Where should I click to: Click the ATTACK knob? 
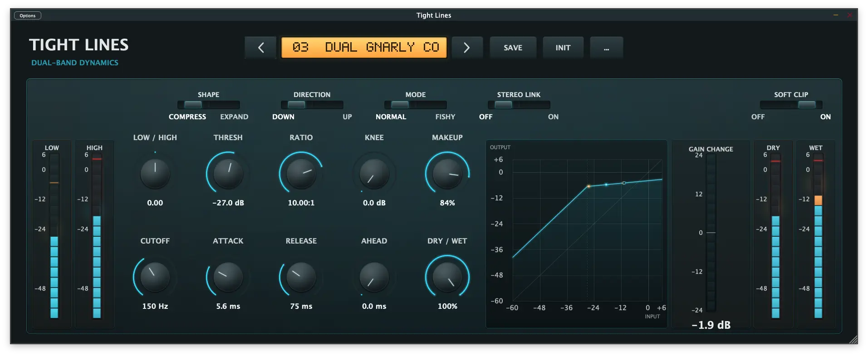[228, 277]
